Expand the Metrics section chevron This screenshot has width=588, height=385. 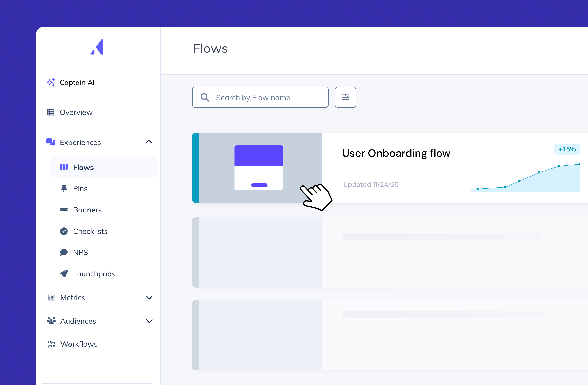(x=149, y=298)
